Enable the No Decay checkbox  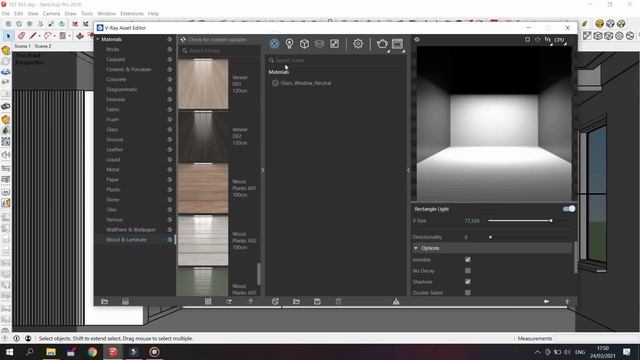tap(468, 271)
